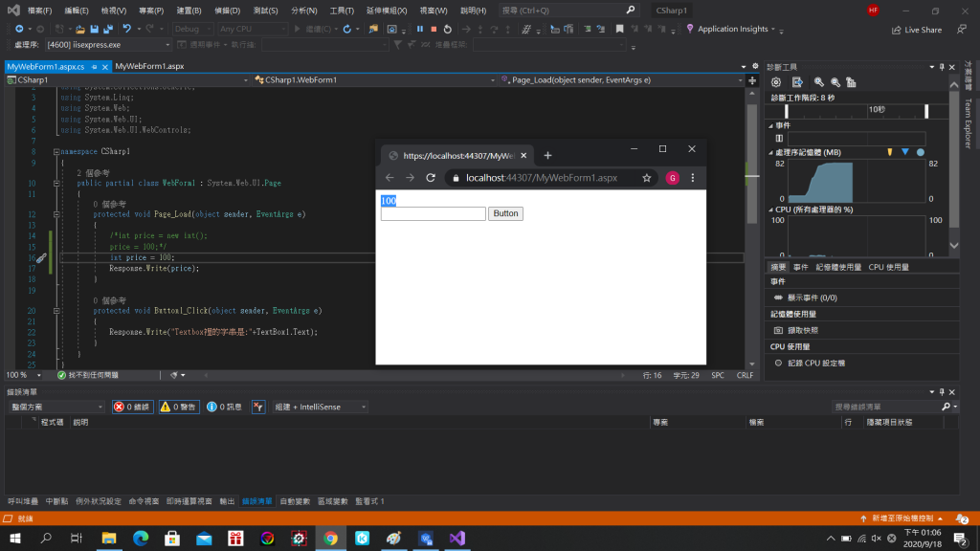Save all files
The image size is (980, 551).
108,29
